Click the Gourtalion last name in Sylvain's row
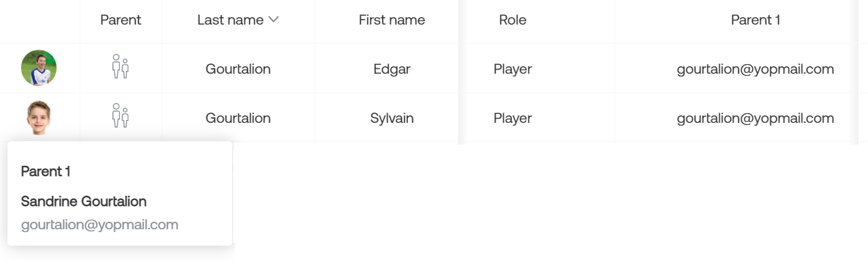 [238, 118]
